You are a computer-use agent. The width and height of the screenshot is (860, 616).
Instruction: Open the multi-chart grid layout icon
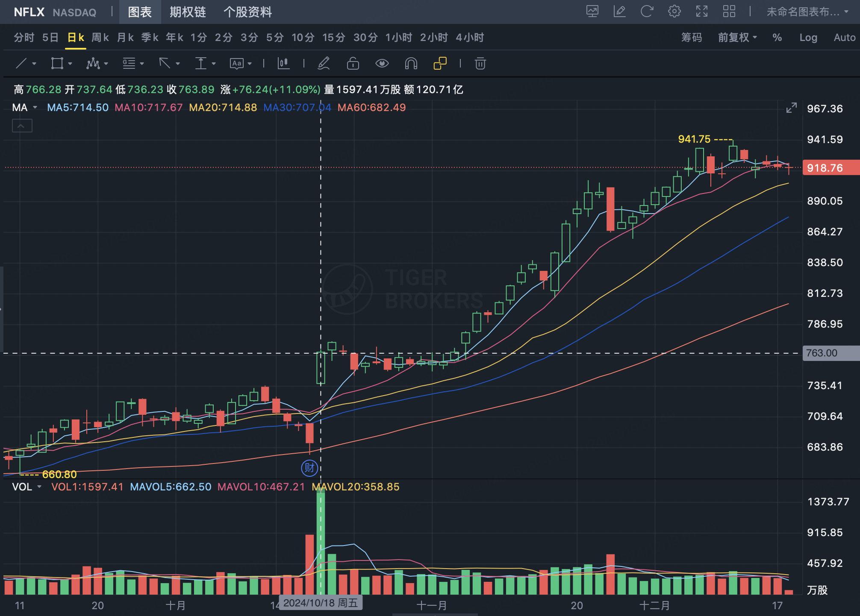[x=729, y=12]
